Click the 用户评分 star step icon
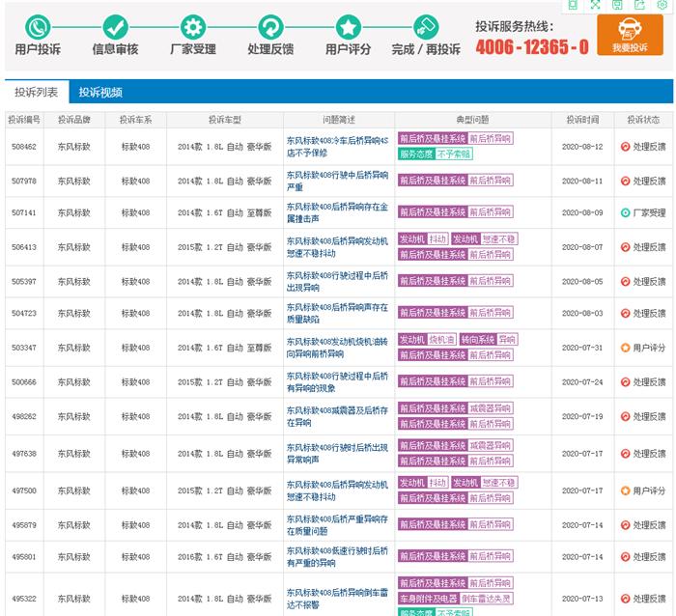 point(349,27)
